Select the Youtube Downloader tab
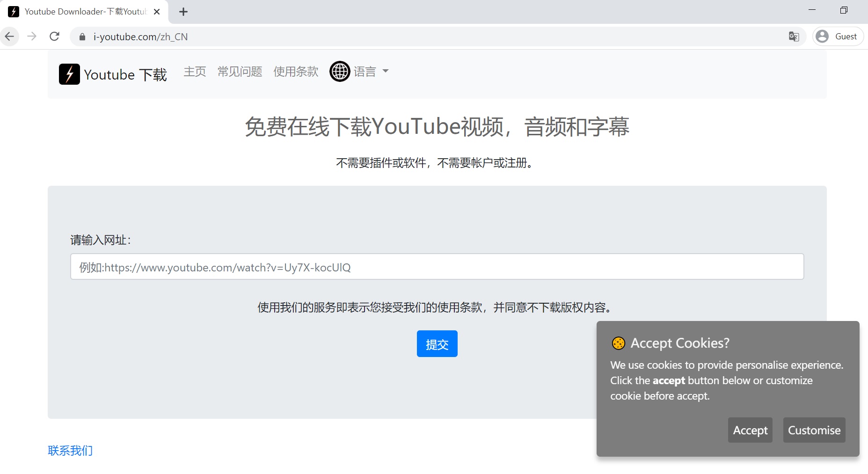Image resolution: width=868 pixels, height=474 pixels. [85, 12]
